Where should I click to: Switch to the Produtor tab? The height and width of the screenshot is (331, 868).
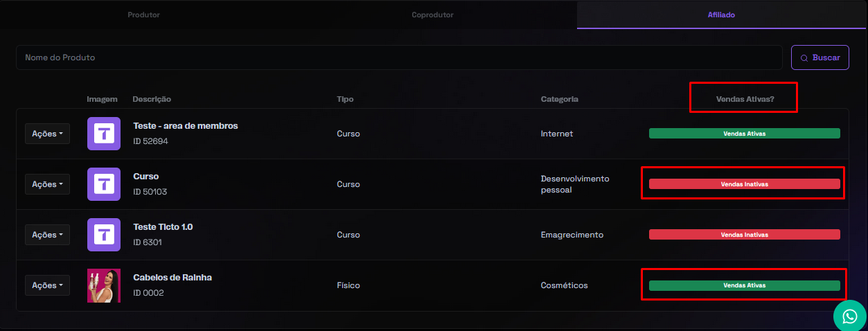click(x=143, y=15)
